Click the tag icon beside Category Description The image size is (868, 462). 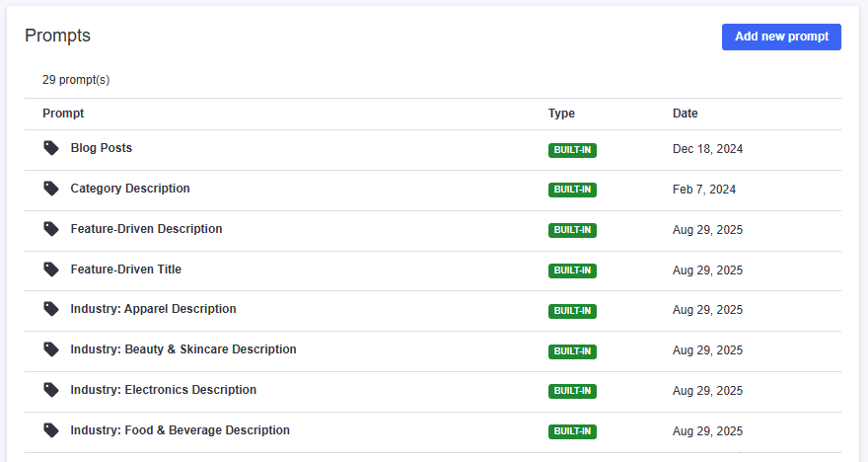pos(51,189)
